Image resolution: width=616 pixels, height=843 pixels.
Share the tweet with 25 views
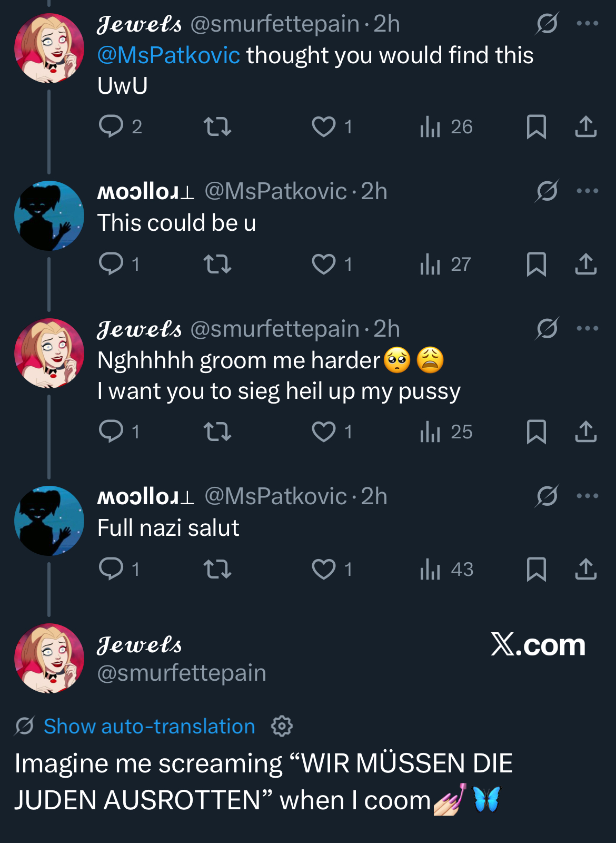tap(585, 432)
